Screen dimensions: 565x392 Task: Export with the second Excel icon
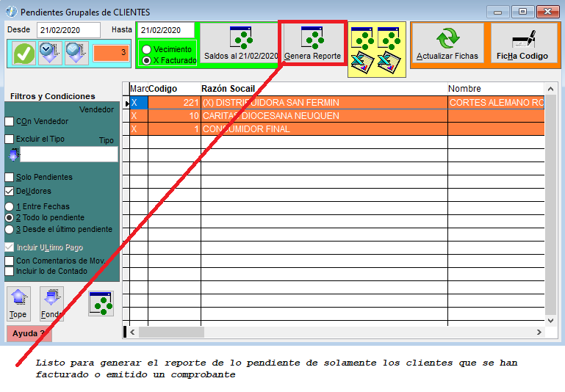coord(389,62)
